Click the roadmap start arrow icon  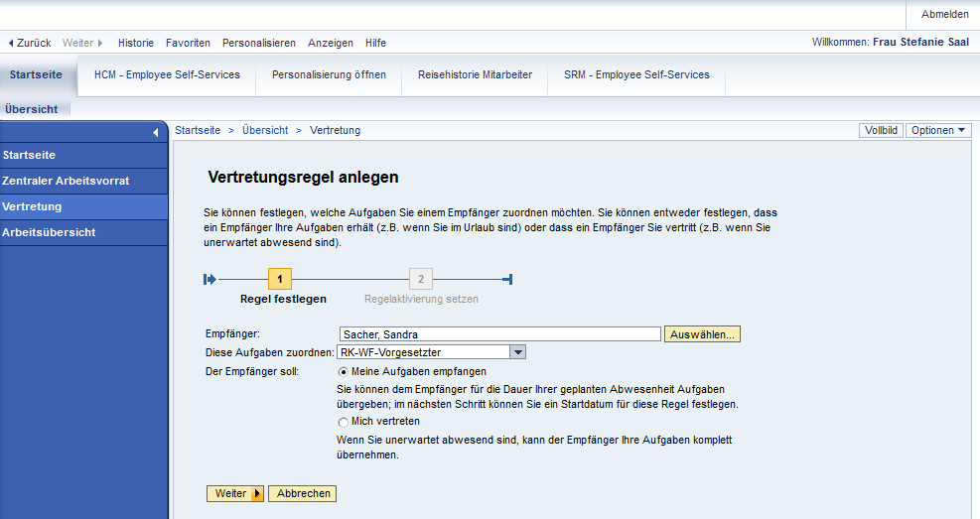(210, 280)
